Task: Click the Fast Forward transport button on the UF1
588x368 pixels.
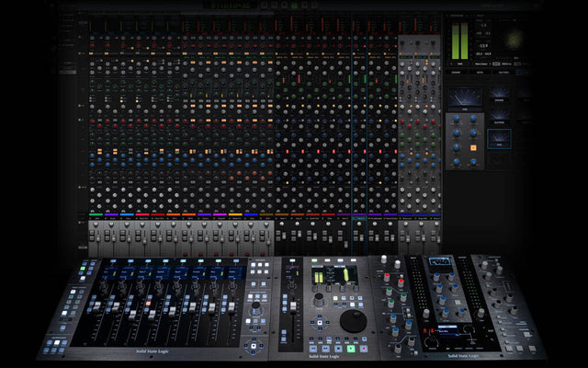Action: point(326,349)
